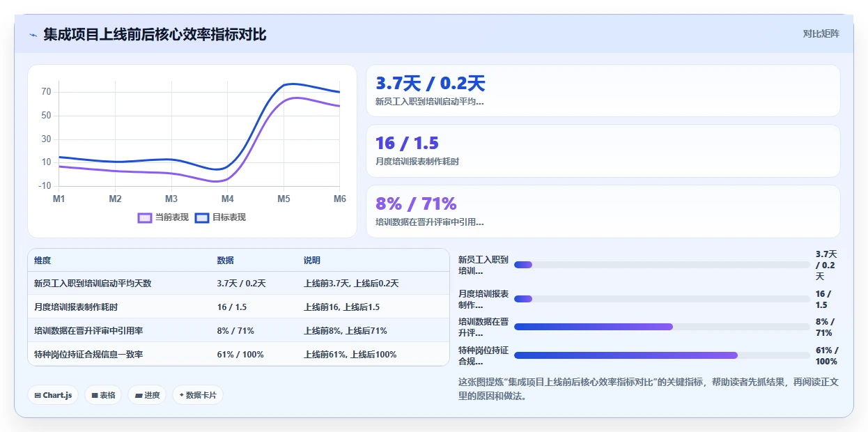This screenshot has height=432, width=868.
Task: Click the -10 value on the y-axis
Action: pos(45,186)
